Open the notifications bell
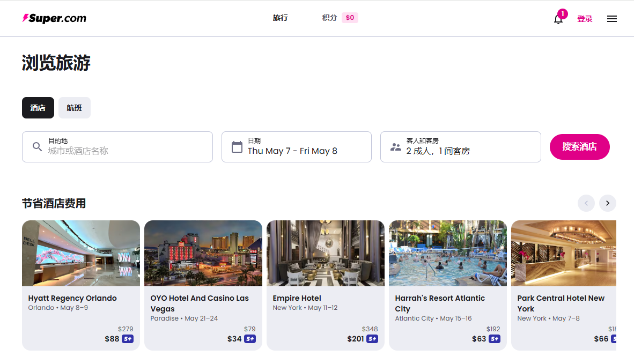634x364 pixels. (x=558, y=19)
